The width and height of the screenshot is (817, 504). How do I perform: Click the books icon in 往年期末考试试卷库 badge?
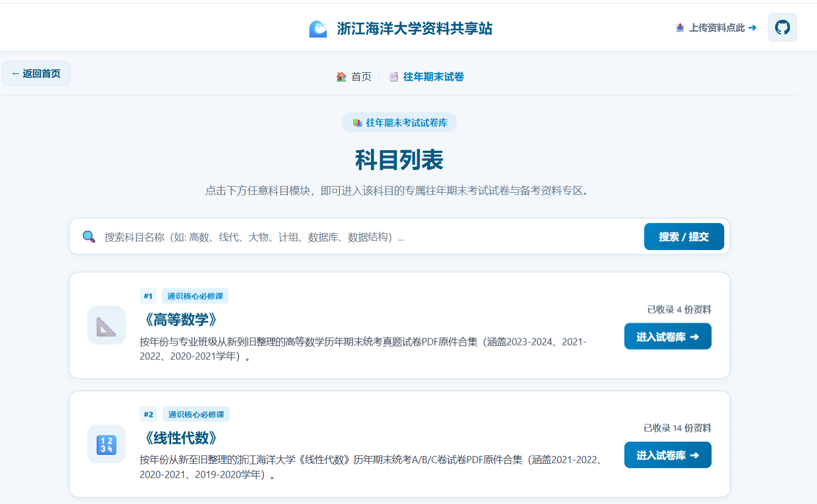pyautogui.click(x=357, y=123)
